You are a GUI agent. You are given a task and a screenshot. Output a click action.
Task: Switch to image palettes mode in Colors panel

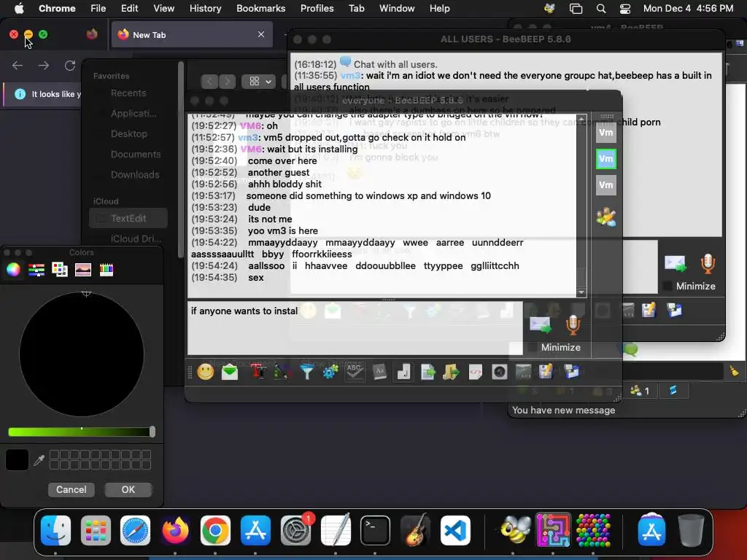[83, 270]
